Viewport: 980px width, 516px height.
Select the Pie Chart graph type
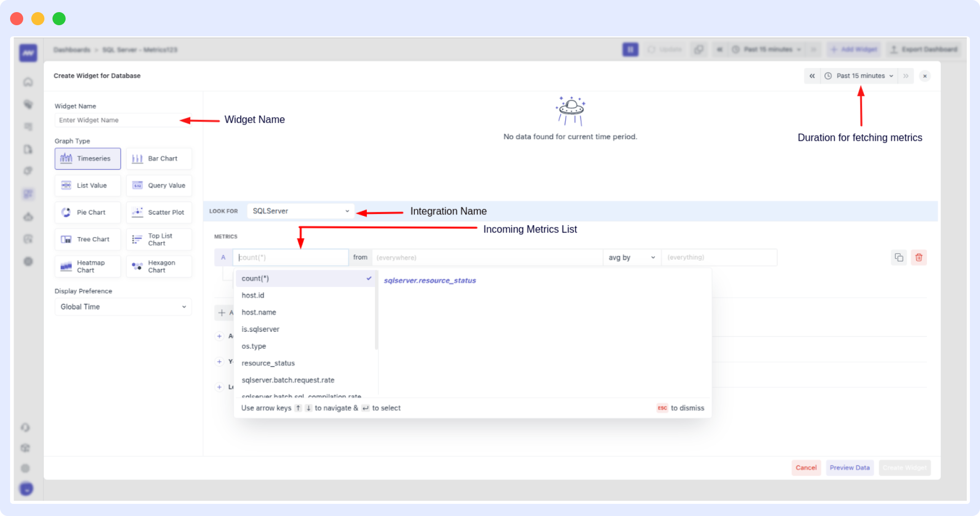[x=87, y=212]
